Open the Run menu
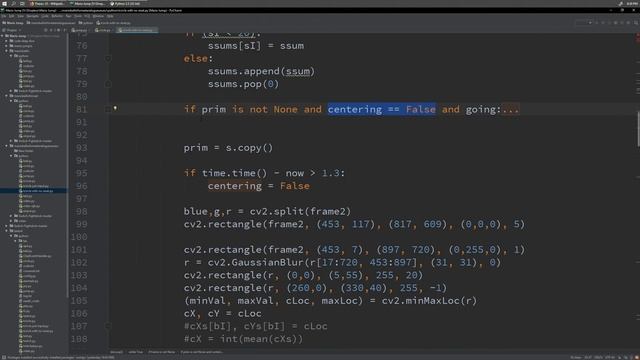Viewport: 640px width, 360px height. point(68,16)
